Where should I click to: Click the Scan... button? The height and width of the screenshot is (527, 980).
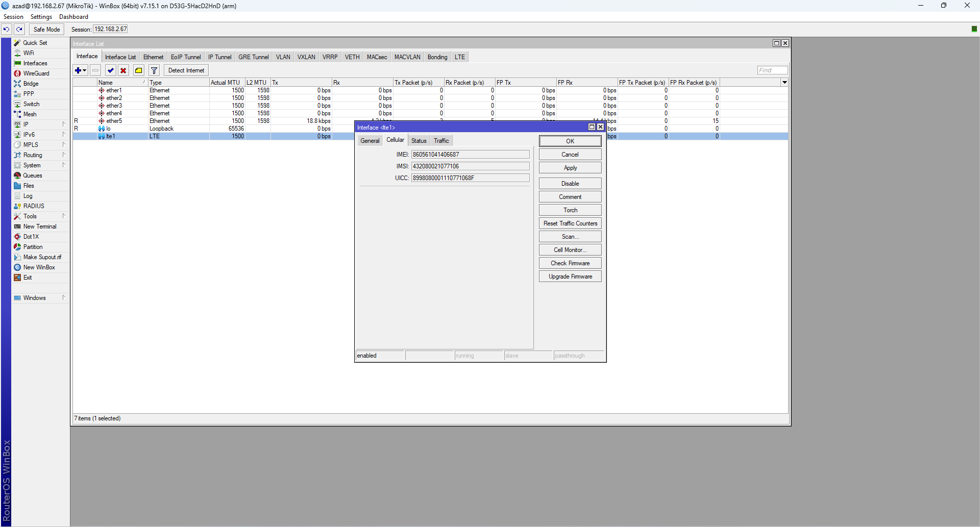click(570, 237)
